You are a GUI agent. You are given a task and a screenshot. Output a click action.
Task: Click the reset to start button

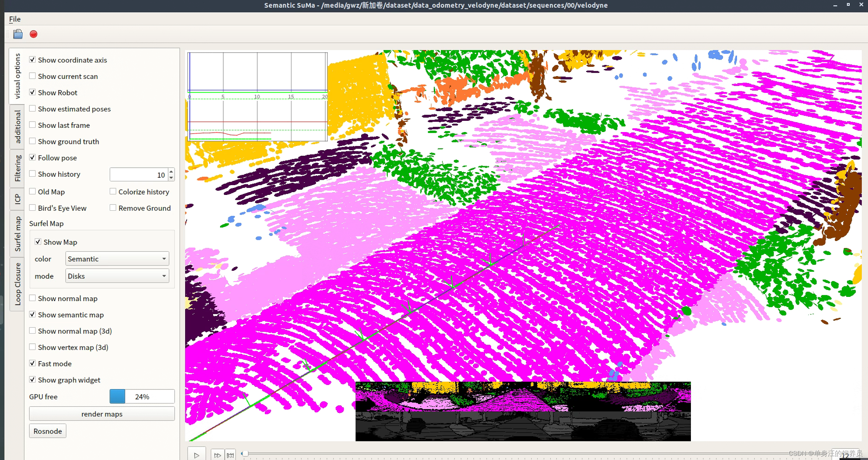pos(231,455)
